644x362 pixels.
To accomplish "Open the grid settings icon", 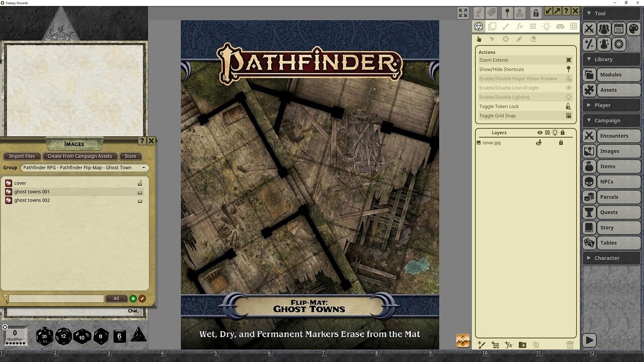I will (574, 27).
